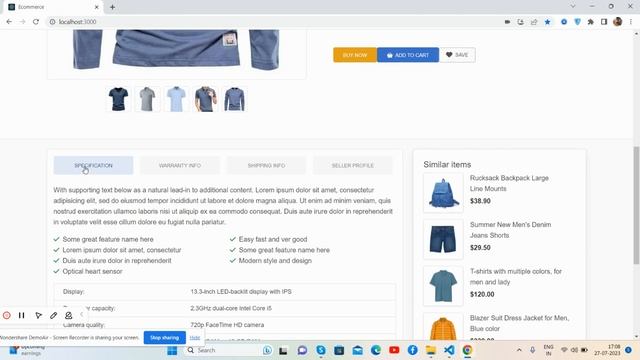Select the navy t-shirt thumbnail
Viewport: 640px width, 360px height.
(118, 99)
